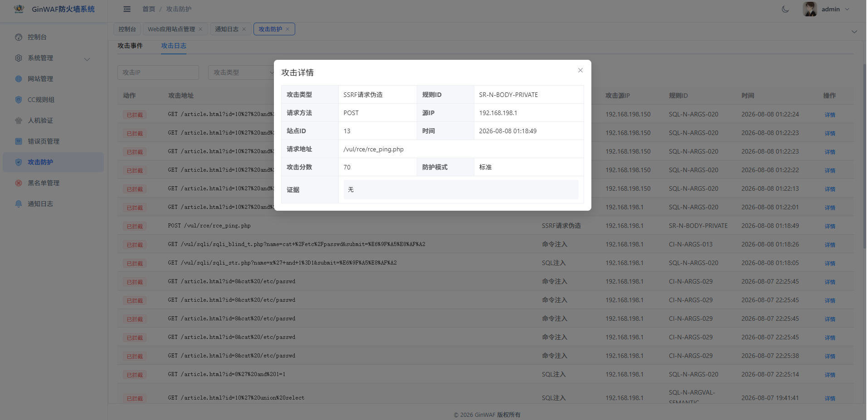Click the 系统管理 gear icon
Screen dimensions: 868x420
click(19, 58)
